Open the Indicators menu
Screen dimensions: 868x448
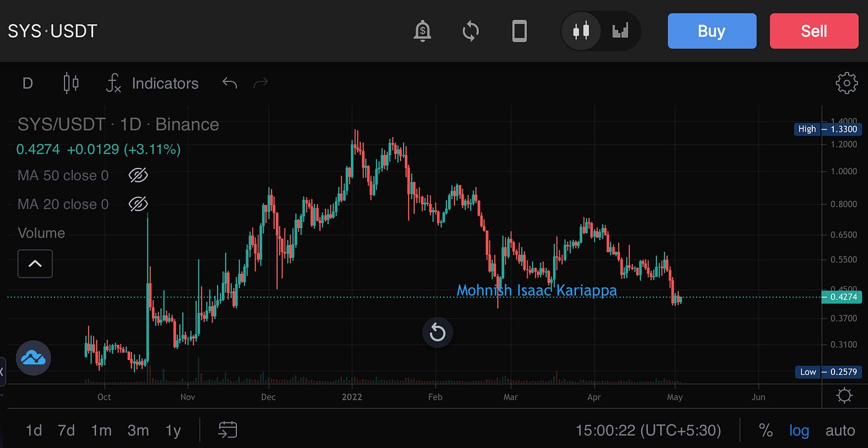point(152,83)
